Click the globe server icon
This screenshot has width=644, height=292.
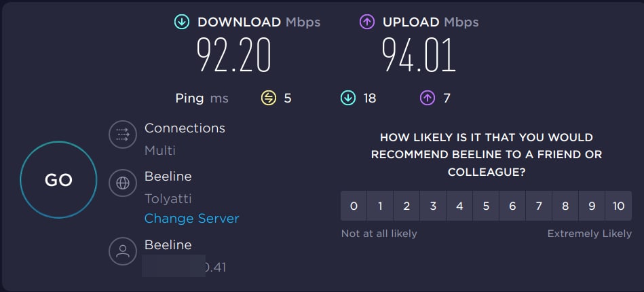[x=123, y=183]
